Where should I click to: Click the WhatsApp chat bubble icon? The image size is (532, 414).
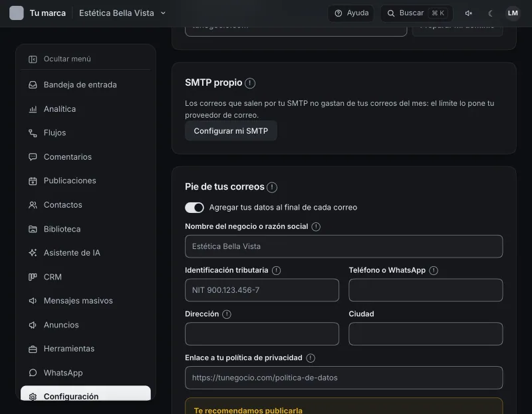33,373
